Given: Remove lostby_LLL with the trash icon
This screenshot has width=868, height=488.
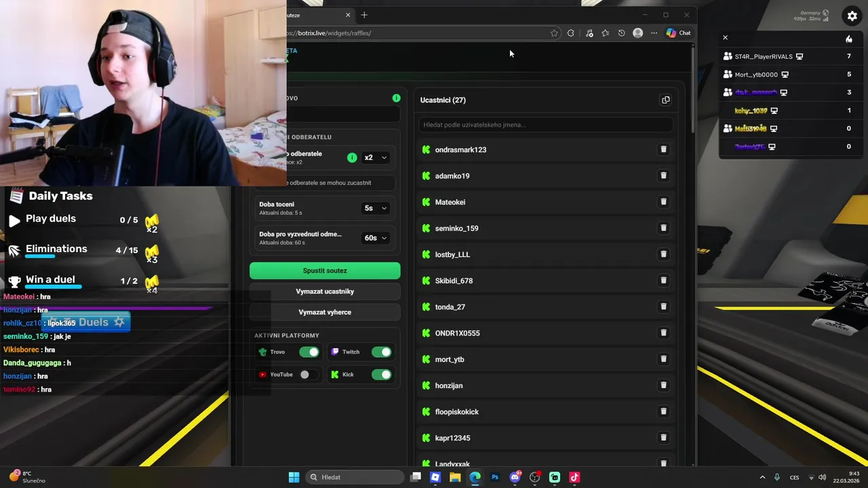Looking at the screenshot, I should (664, 254).
